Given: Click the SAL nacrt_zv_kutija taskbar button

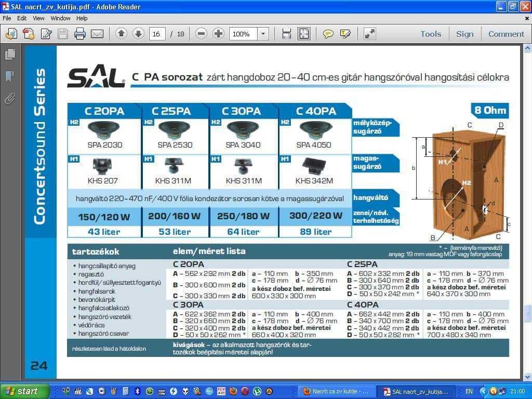Looking at the screenshot, I should [x=416, y=392].
